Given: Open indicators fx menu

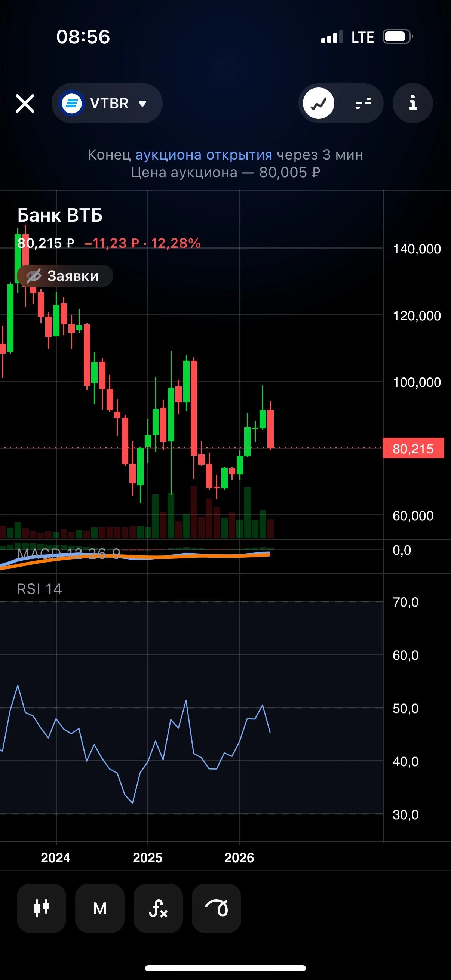Looking at the screenshot, I should (x=158, y=908).
